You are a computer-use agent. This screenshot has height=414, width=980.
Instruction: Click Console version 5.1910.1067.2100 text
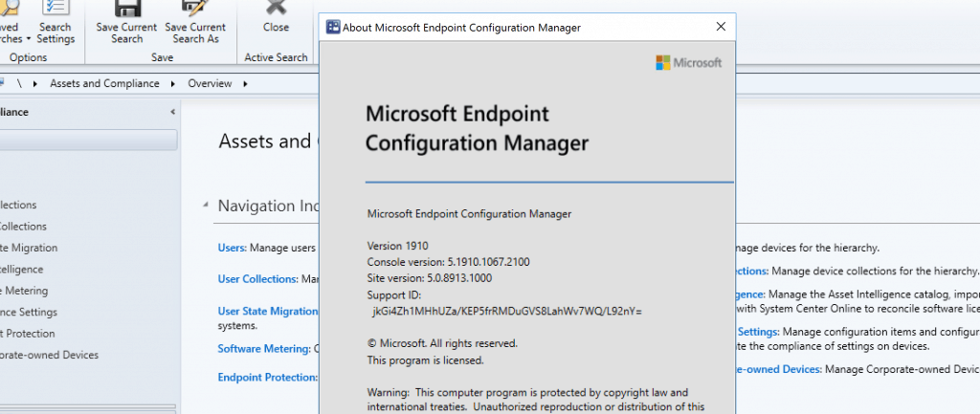pyautogui.click(x=448, y=262)
